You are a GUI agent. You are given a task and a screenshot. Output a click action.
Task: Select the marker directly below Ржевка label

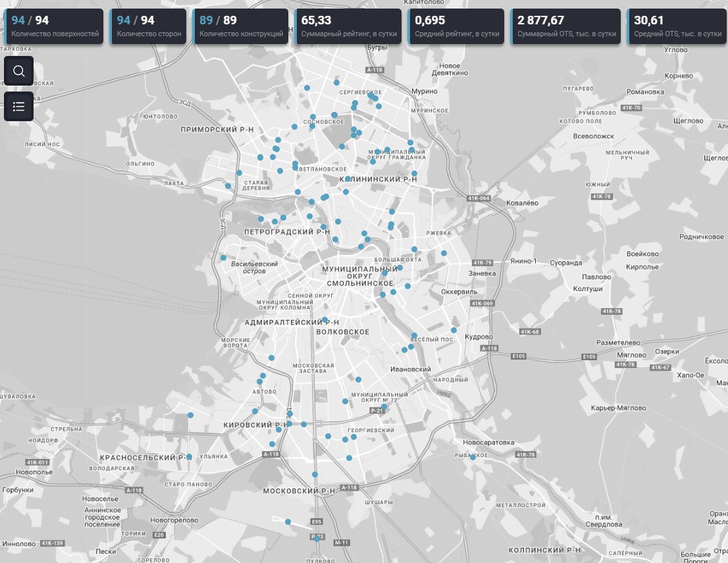[444, 253]
